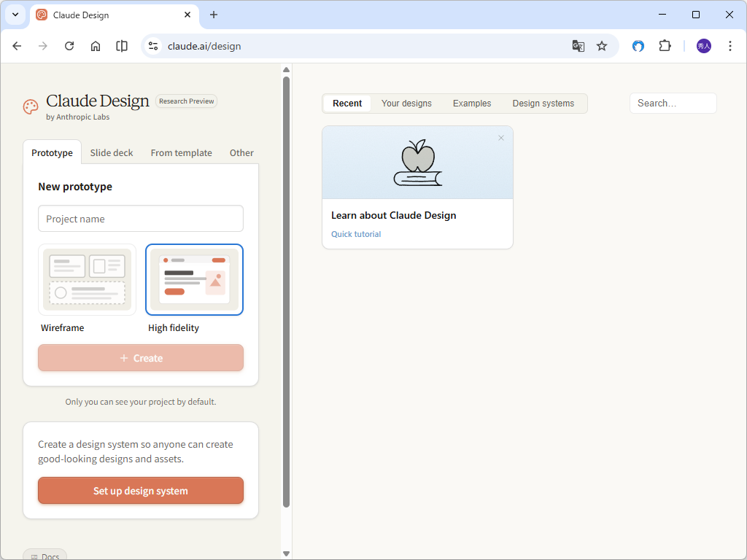
Task: Switch to the Prototype tab
Action: click(53, 153)
